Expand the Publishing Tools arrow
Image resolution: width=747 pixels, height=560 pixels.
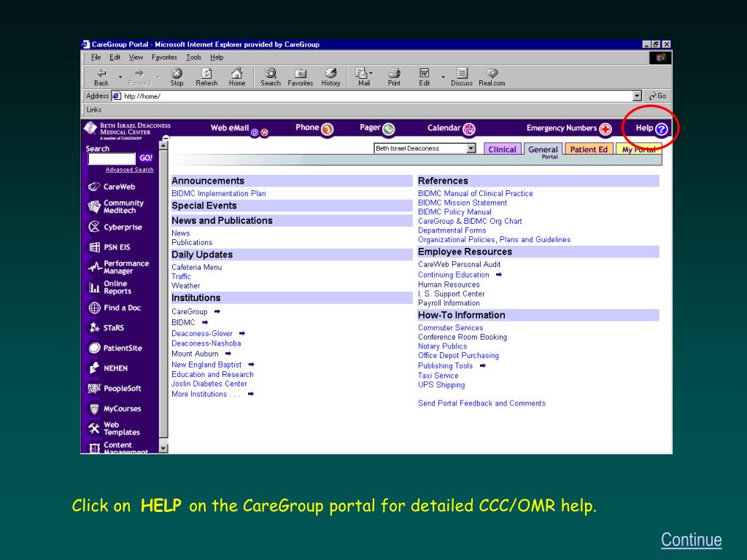pyautogui.click(x=483, y=366)
